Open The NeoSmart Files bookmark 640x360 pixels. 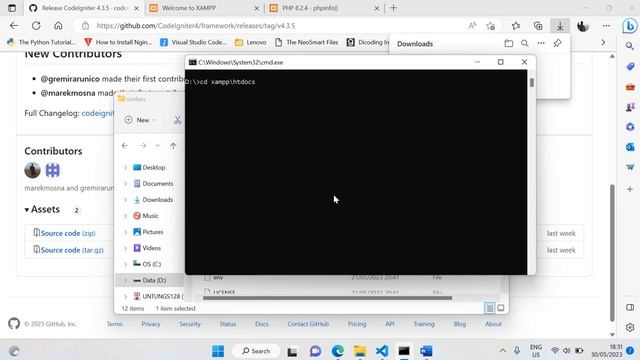click(307, 42)
